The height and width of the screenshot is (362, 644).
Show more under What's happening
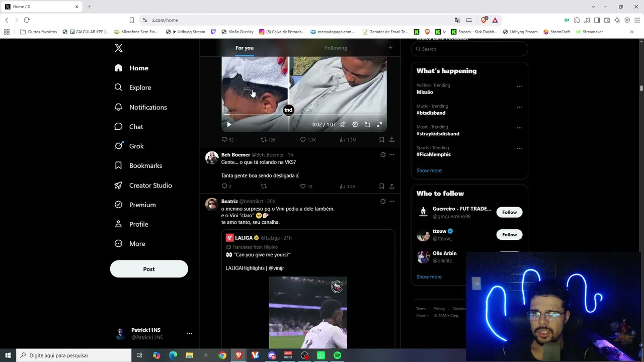[x=429, y=170]
